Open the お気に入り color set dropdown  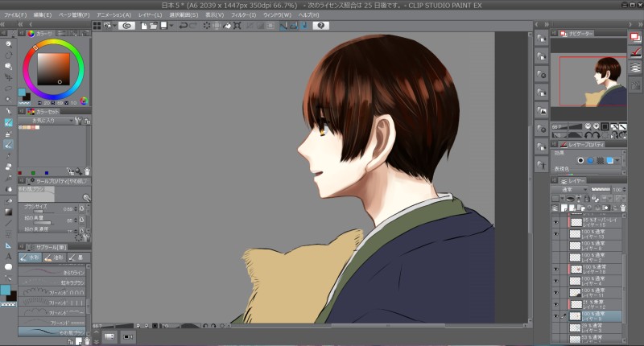pos(46,121)
